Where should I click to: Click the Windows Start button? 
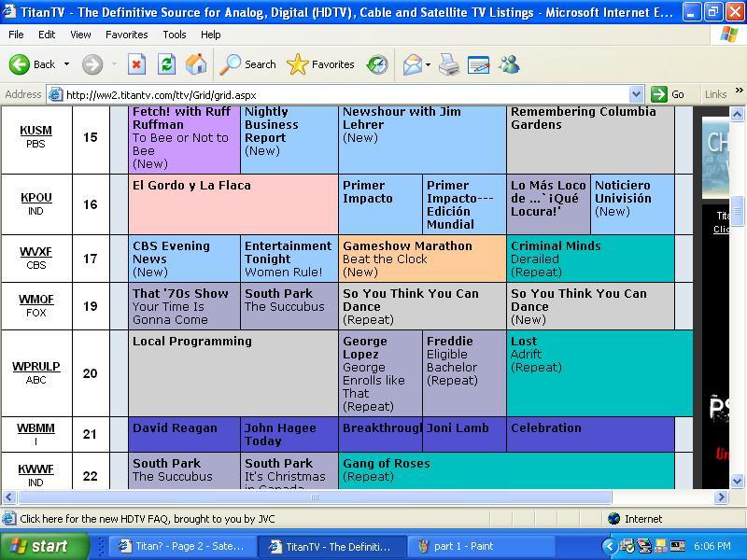45,546
